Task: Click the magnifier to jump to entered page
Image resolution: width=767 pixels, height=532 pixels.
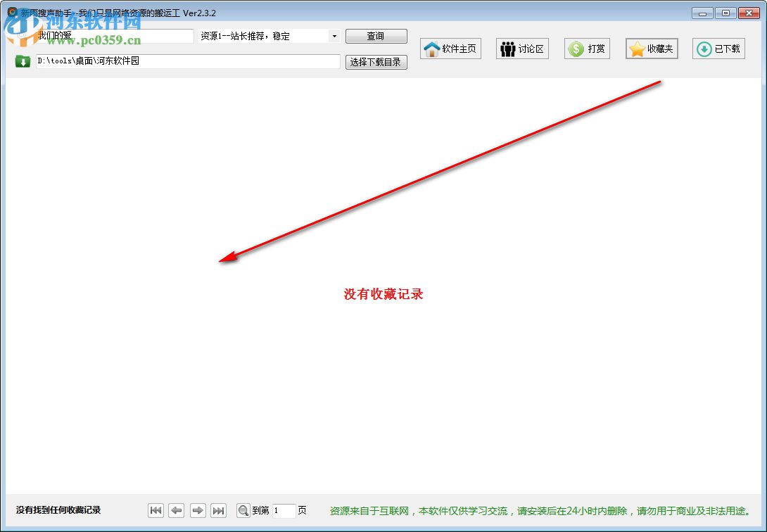Action: coord(243,510)
